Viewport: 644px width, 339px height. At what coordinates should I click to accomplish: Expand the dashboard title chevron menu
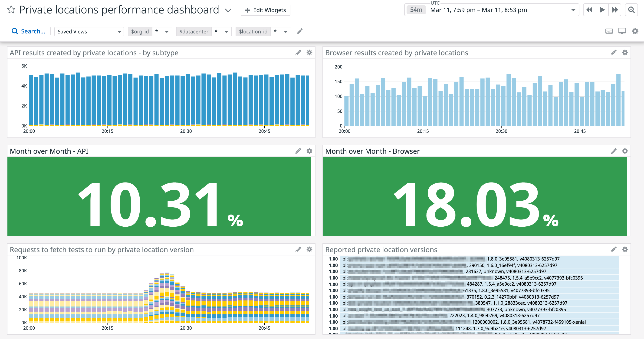click(228, 10)
